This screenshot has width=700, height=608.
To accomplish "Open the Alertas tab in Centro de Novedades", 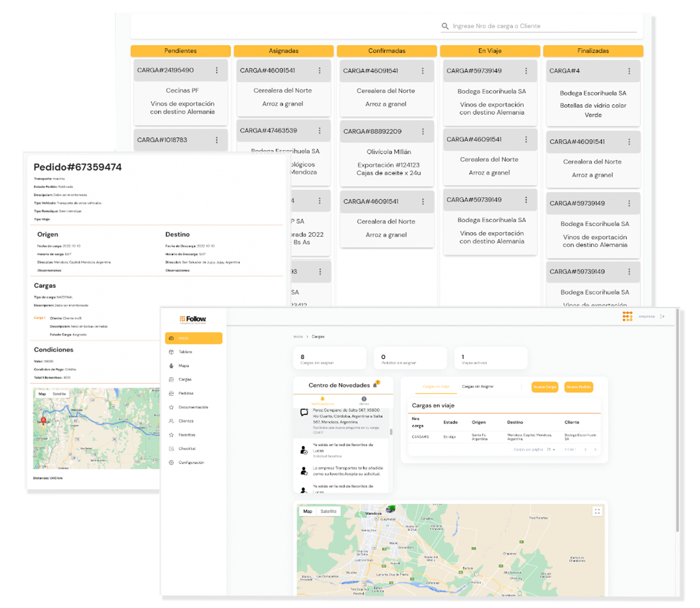I will [364, 400].
